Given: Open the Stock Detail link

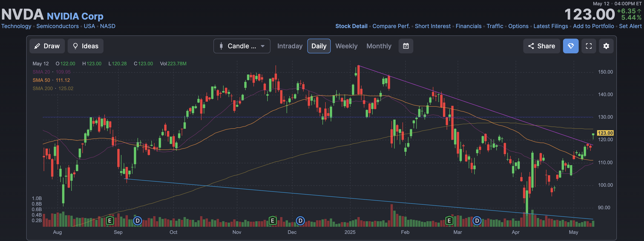Looking at the screenshot, I should (351, 26).
